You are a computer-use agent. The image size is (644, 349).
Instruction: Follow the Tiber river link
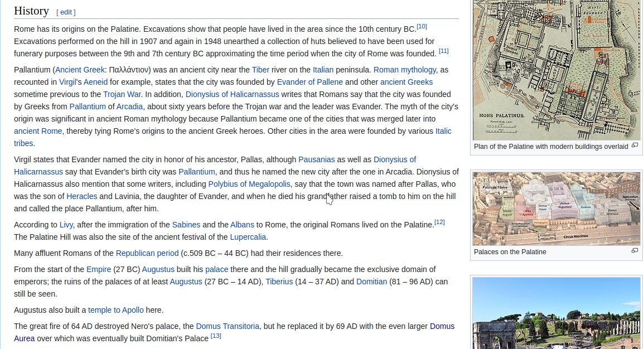(x=260, y=70)
